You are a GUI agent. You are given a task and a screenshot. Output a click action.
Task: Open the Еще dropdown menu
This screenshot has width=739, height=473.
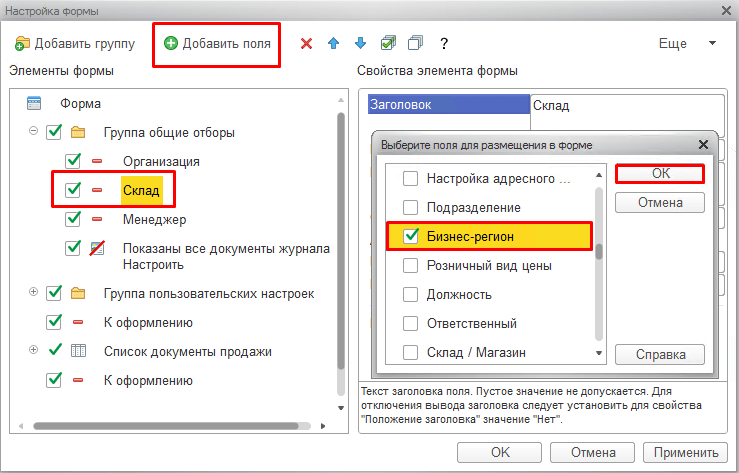point(687,43)
